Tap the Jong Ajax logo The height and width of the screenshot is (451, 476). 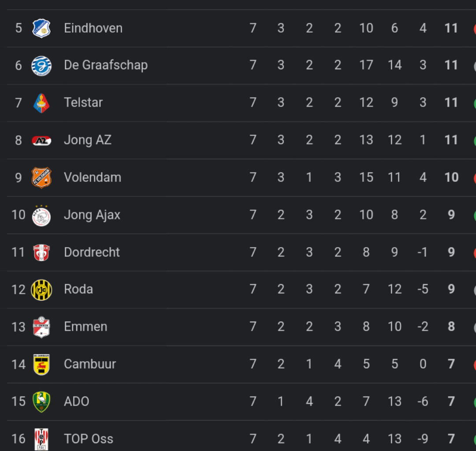[x=41, y=216]
